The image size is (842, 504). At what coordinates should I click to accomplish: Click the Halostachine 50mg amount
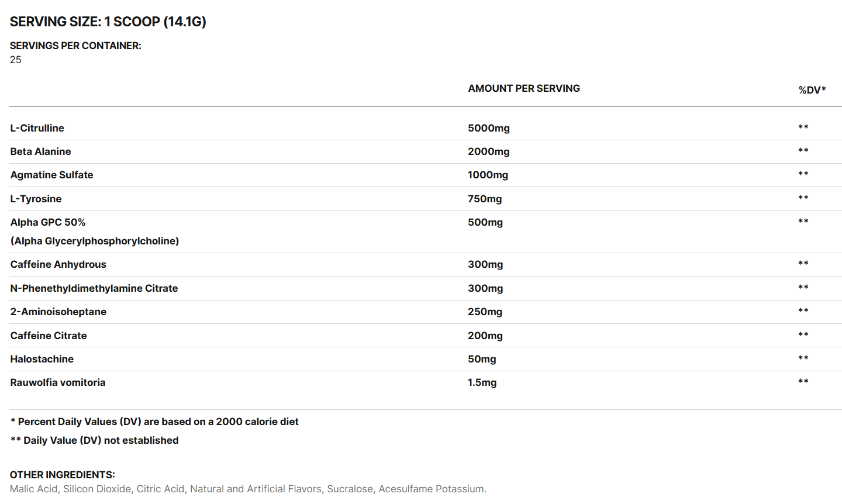pyautogui.click(x=482, y=359)
